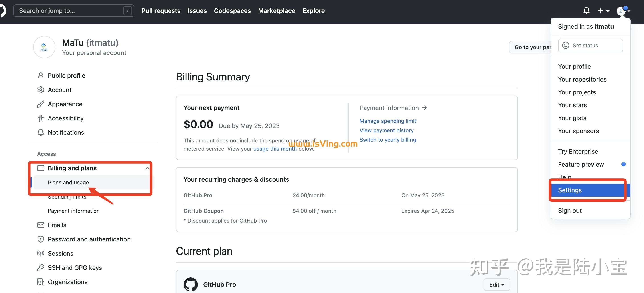Image resolution: width=644 pixels, height=293 pixels.
Task: Open notifications bell icon
Action: pos(587,10)
